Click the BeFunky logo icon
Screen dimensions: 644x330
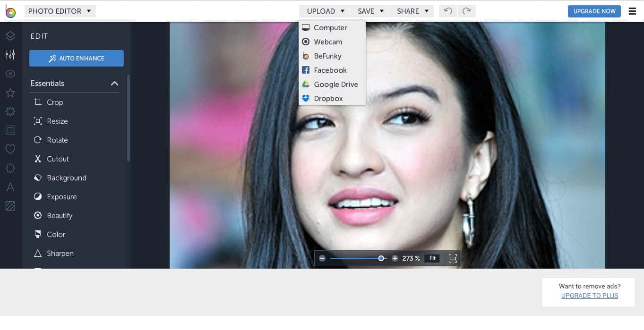[x=10, y=11]
